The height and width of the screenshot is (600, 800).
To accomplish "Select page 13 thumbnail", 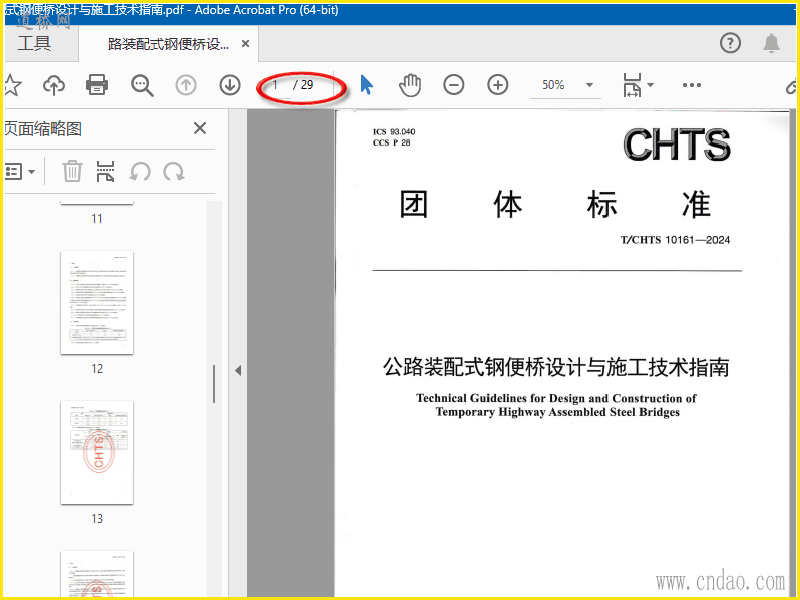I will (97, 453).
